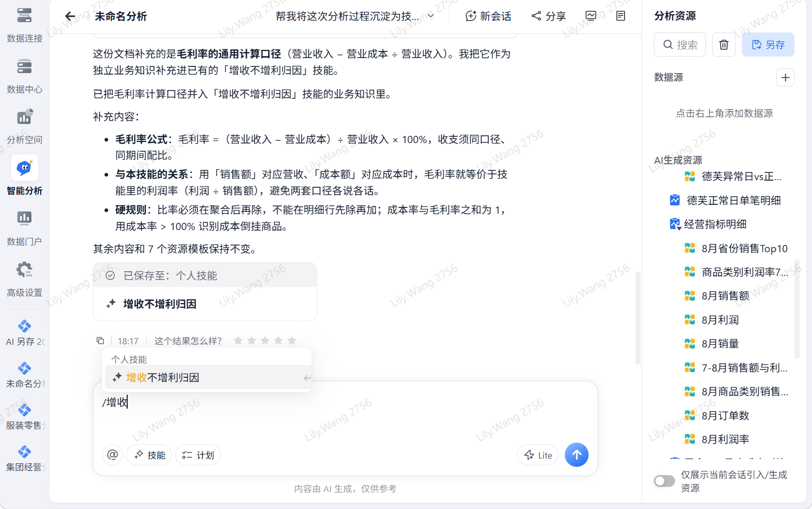Open the 服装零售 sidebar entry
812x509 pixels.
pyautogui.click(x=24, y=417)
